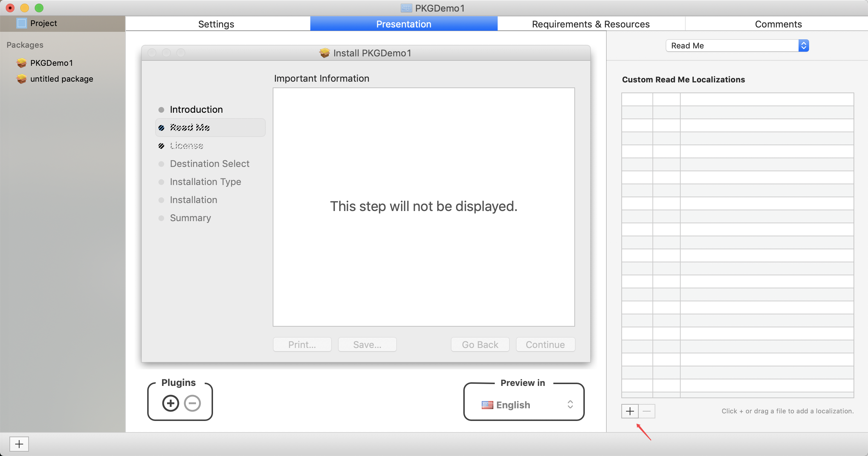The height and width of the screenshot is (456, 868).
Task: Add a plugin with the circled plus icon
Action: point(171,403)
